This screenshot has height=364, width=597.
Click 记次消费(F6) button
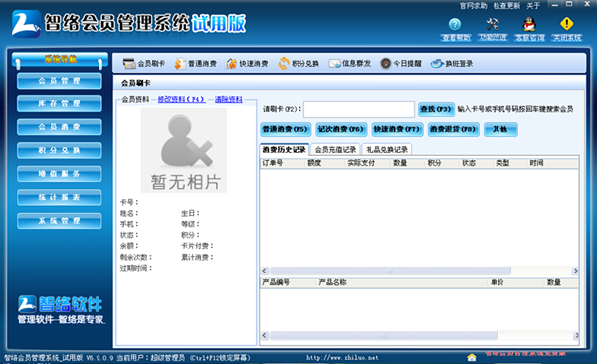341,130
